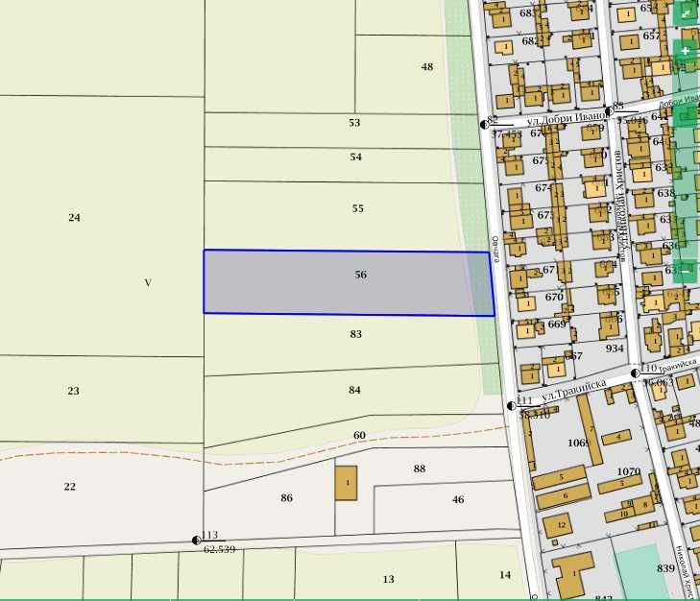Viewport: 700px width, 601px height.
Task: Click the ул.Добри Иванов street label
Action: (x=567, y=119)
